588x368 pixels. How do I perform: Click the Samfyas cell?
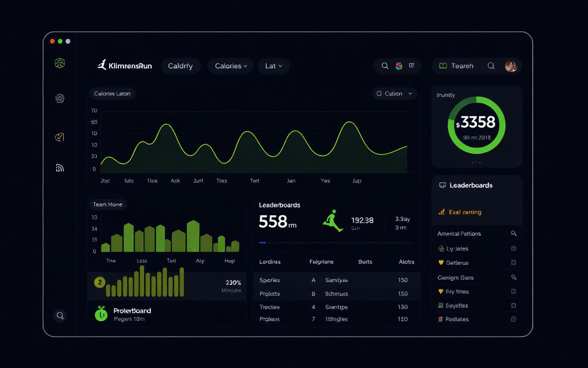[337, 280]
